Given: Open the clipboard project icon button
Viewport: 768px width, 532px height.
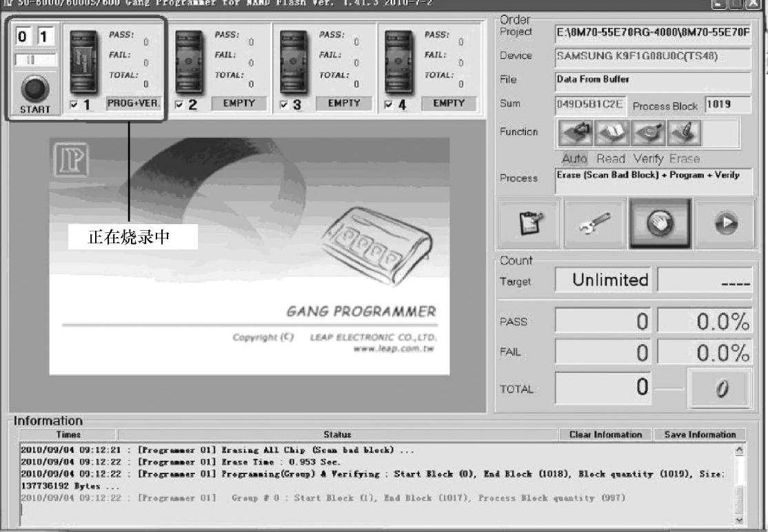Looking at the screenshot, I should pos(530,224).
